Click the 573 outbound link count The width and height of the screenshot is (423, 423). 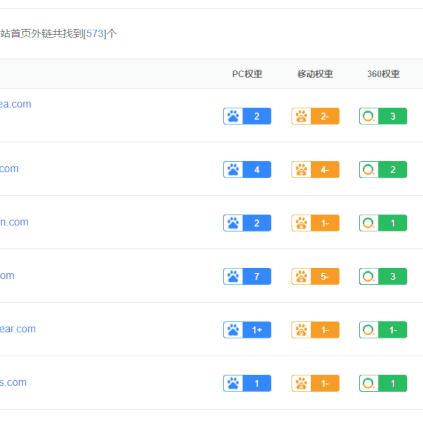95,33
